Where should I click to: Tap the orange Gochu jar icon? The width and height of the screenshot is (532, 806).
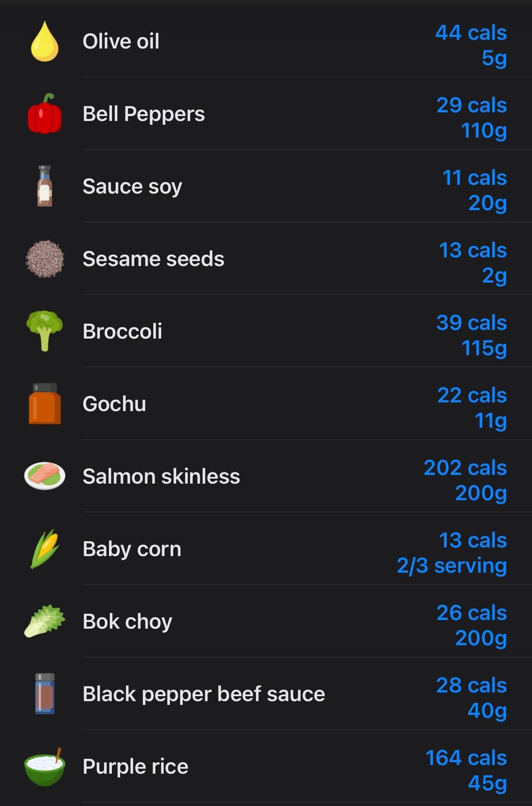(45, 403)
